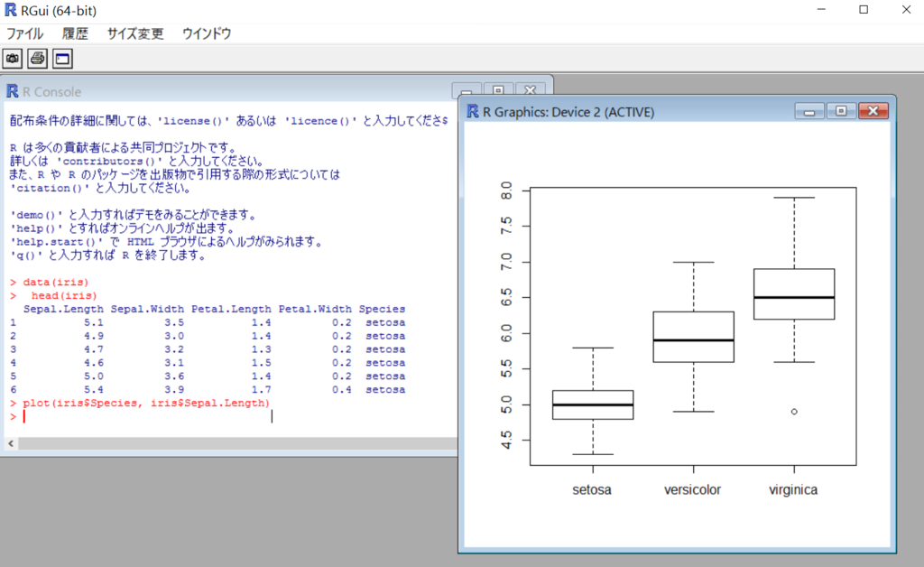
Task: Close the main RGui window
Action: point(906,10)
